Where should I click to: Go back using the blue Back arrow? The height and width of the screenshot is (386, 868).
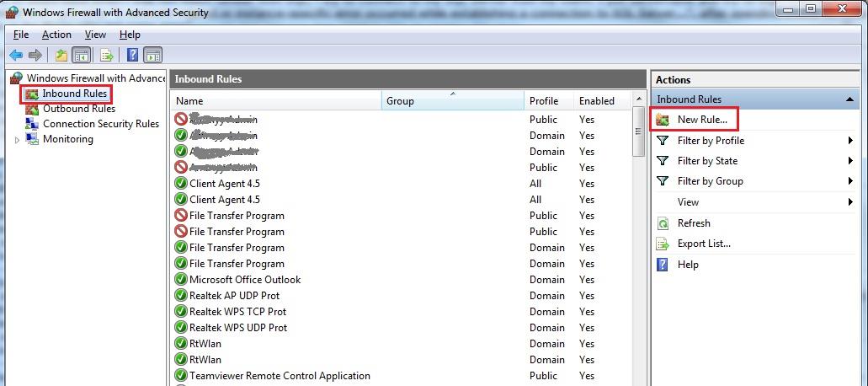[16, 55]
